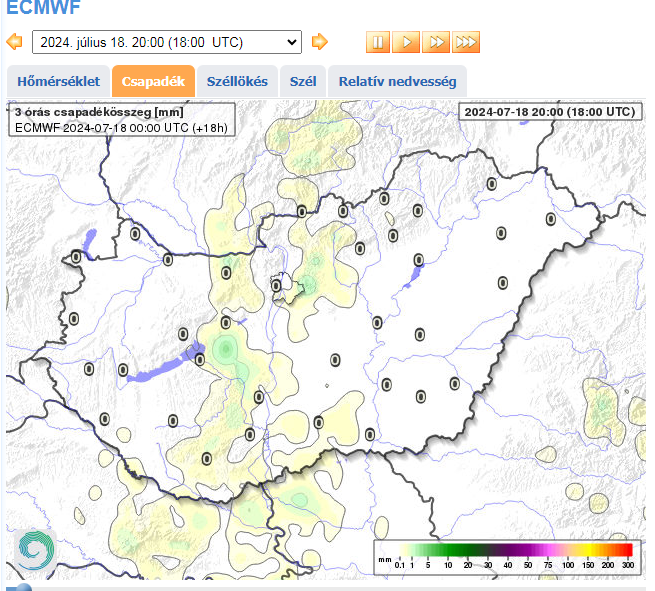Play animation at double-arrow fast speed

(435, 42)
